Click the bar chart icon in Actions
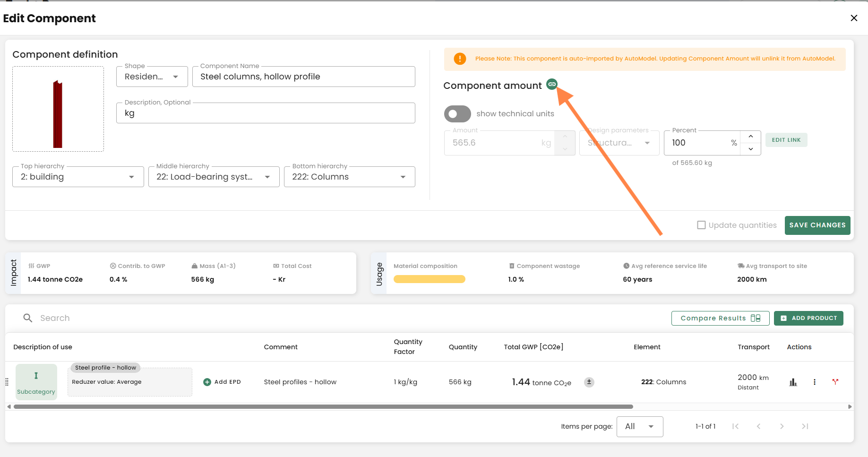The width and height of the screenshot is (868, 457). tap(793, 382)
